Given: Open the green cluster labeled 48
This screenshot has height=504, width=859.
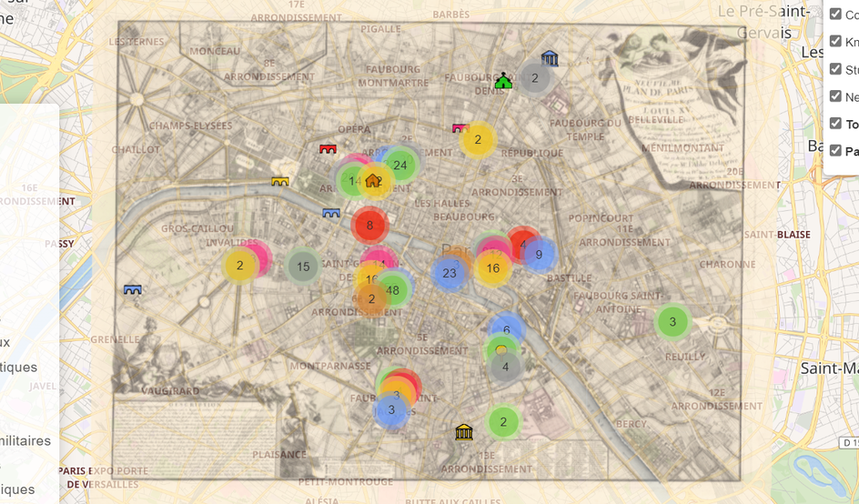Looking at the screenshot, I should 393,290.
